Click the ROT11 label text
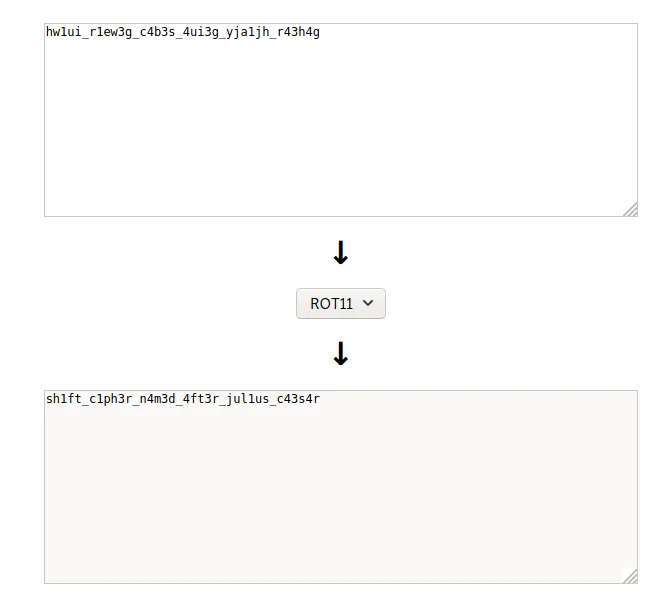Image resolution: width=655 pixels, height=600 pixels. coord(331,304)
